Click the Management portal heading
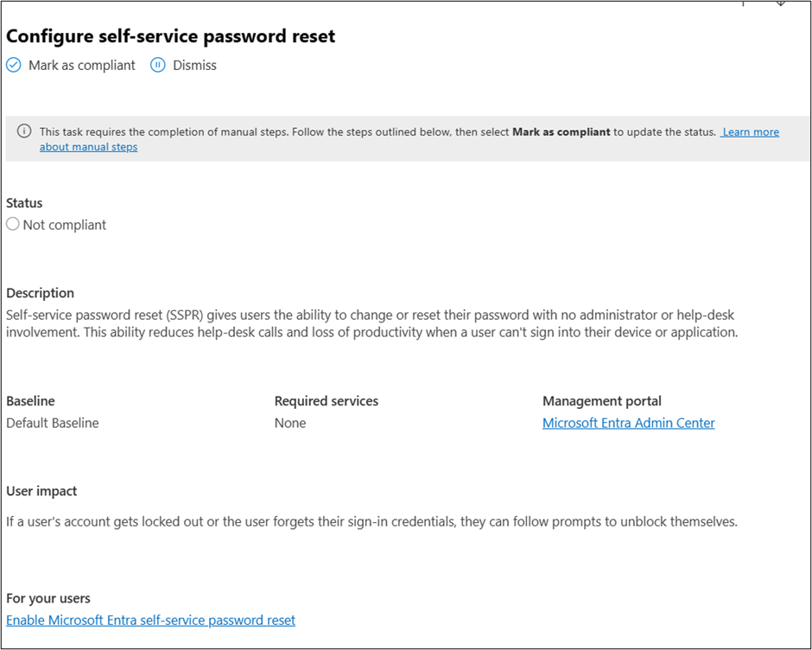The width and height of the screenshot is (812, 650). [602, 401]
